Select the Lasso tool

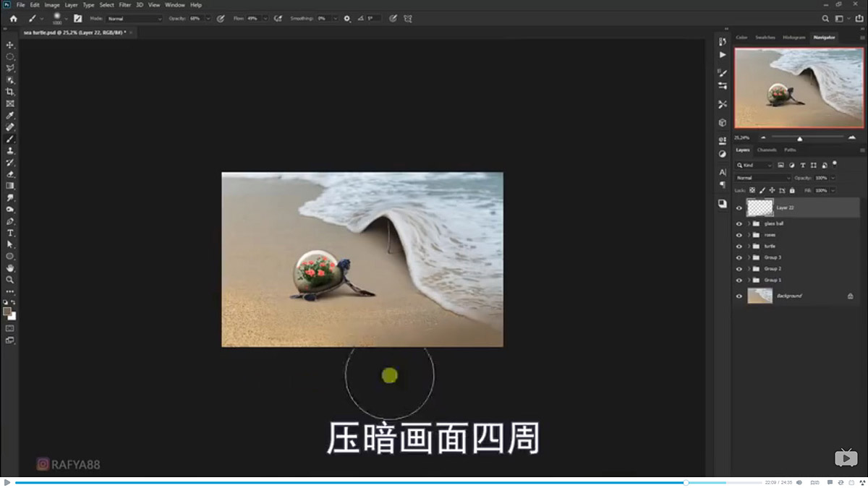tap(10, 67)
